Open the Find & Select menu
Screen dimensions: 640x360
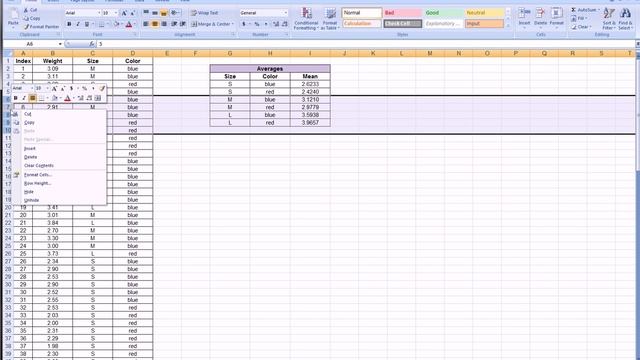(625, 18)
